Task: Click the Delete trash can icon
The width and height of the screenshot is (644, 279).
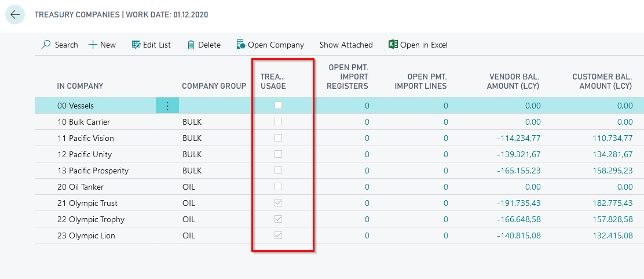Action: pos(191,45)
